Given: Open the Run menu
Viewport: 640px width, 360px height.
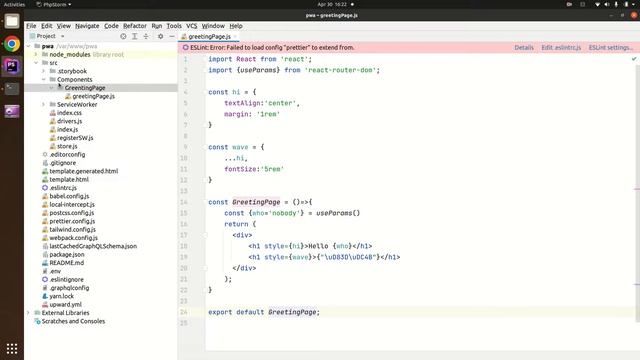Looking at the screenshot, I should coord(157,26).
